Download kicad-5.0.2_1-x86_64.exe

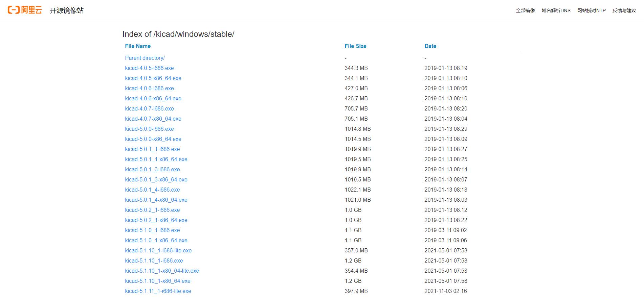(156, 220)
